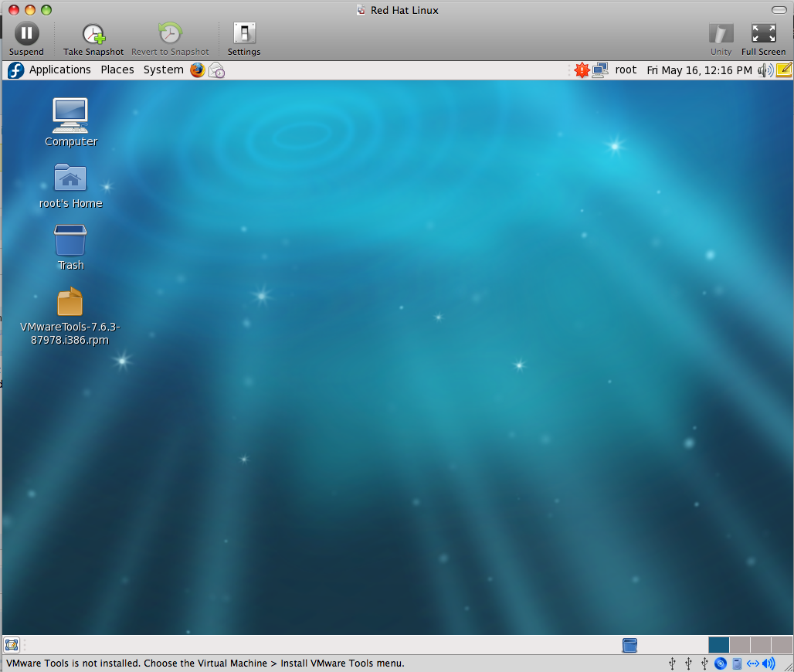Image resolution: width=794 pixels, height=672 pixels.
Task: Open the Places menu
Action: [117, 70]
